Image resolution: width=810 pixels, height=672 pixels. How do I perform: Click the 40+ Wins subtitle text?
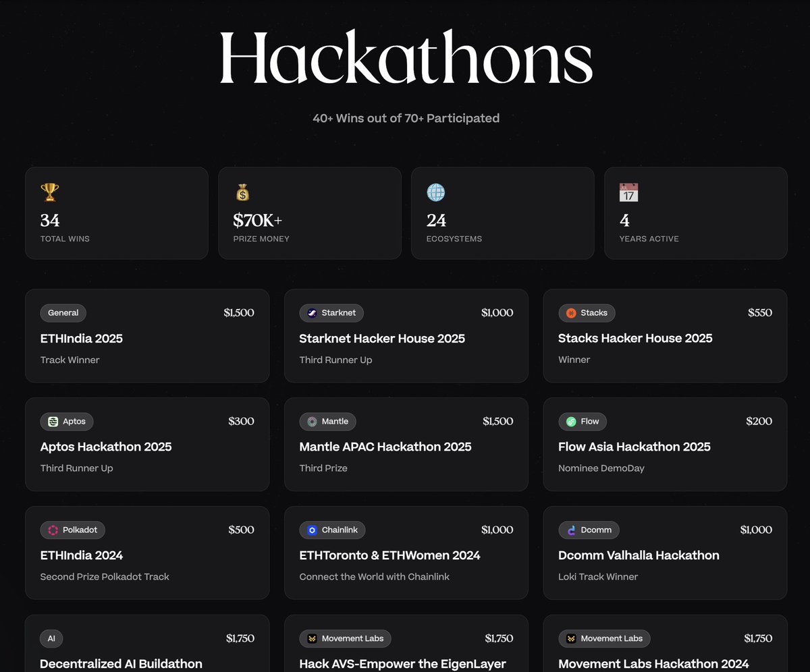click(405, 118)
